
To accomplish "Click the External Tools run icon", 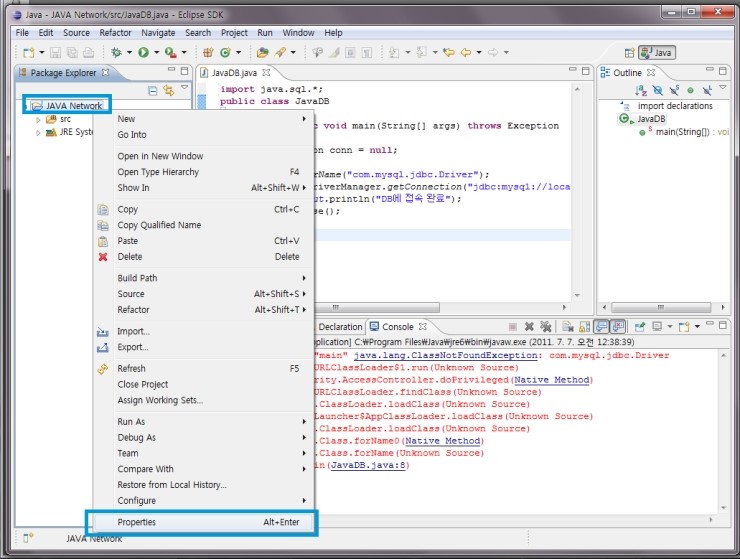I will tap(170, 52).
